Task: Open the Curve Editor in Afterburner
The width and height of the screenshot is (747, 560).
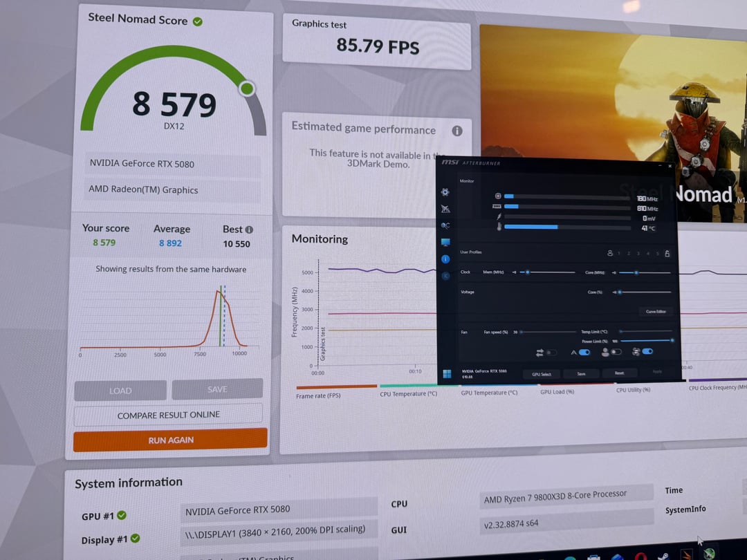Action: coord(656,311)
